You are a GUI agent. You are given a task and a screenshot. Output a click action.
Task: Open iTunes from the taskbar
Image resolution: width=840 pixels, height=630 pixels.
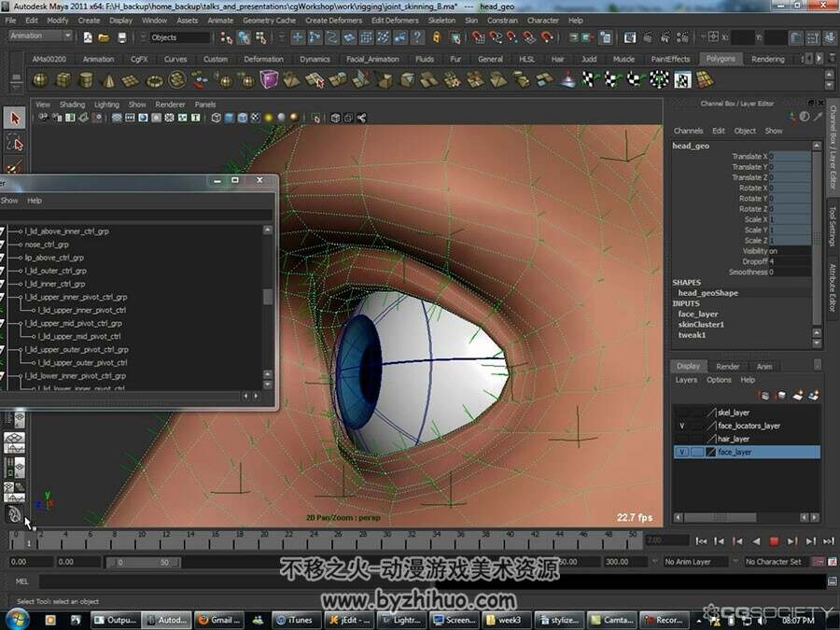click(294, 621)
